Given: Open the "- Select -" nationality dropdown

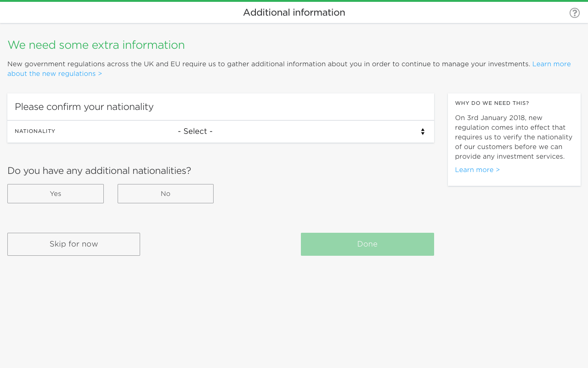Looking at the screenshot, I should click(x=195, y=132).
